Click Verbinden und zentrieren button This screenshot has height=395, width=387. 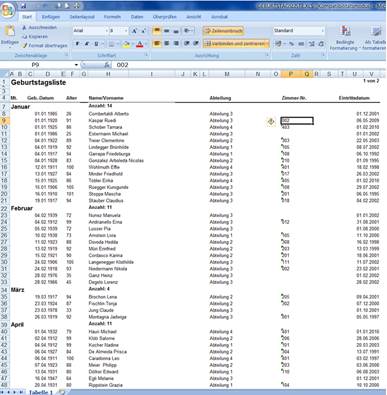(236, 44)
